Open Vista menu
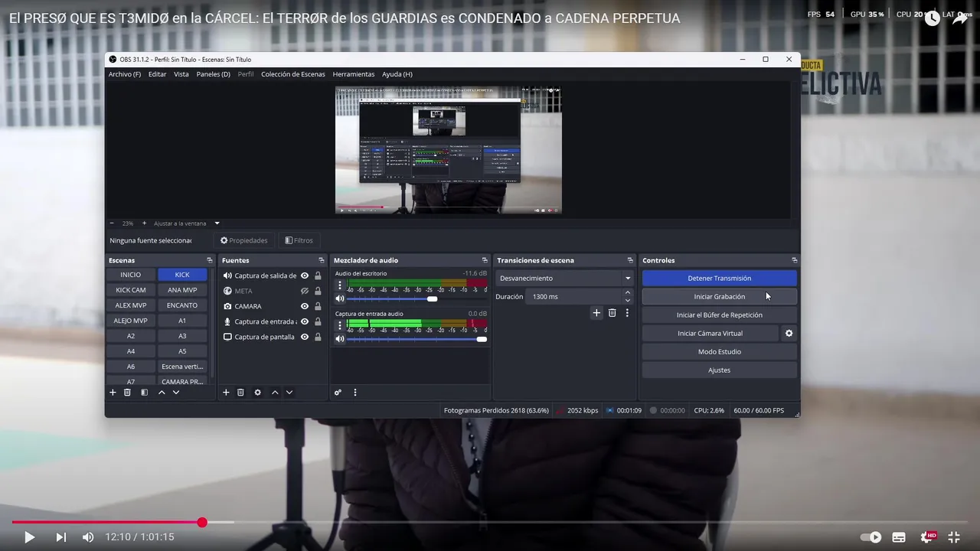980x551 pixels. coord(181,74)
